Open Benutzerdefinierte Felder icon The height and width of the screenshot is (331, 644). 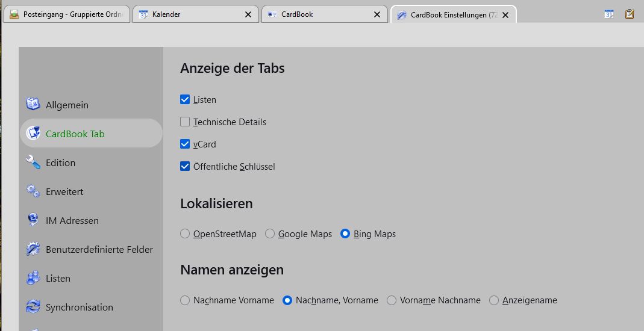33,249
